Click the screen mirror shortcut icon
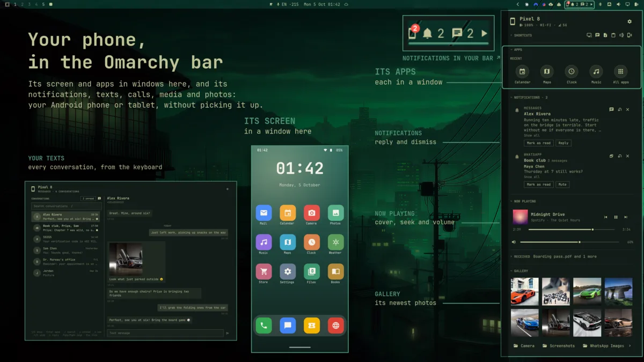Viewport: 644px width, 362px height. (589, 35)
